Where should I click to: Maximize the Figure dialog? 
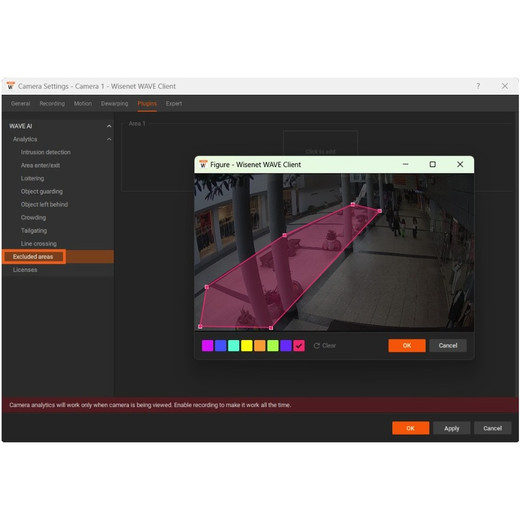[432, 164]
